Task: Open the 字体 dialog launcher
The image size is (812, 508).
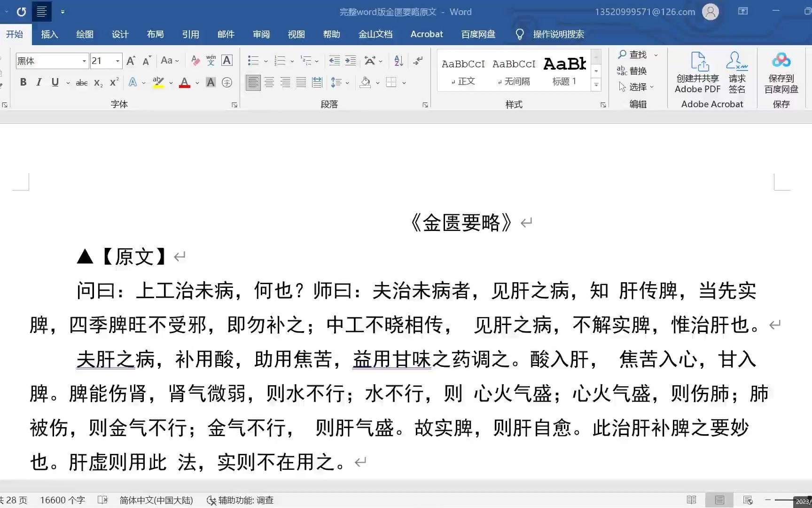Action: click(234, 105)
